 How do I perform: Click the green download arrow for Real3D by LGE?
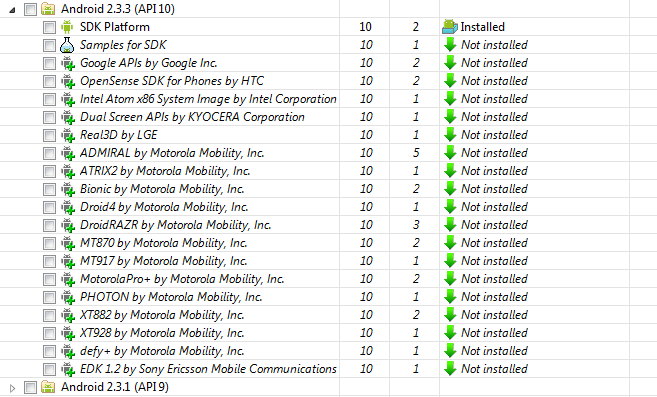[x=450, y=135]
